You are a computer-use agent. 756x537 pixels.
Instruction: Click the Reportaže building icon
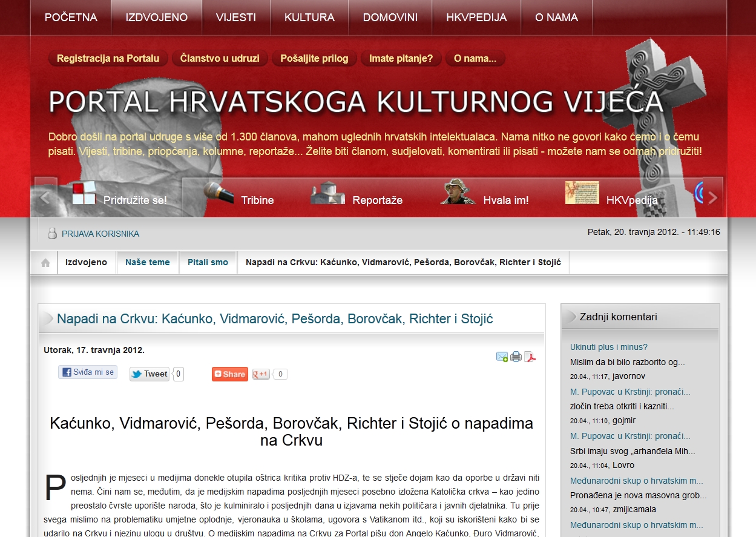[x=327, y=193]
